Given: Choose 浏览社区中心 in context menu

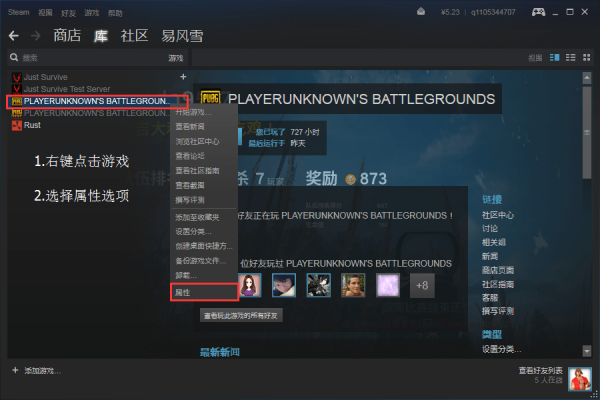Looking at the screenshot, I should click(x=197, y=142).
